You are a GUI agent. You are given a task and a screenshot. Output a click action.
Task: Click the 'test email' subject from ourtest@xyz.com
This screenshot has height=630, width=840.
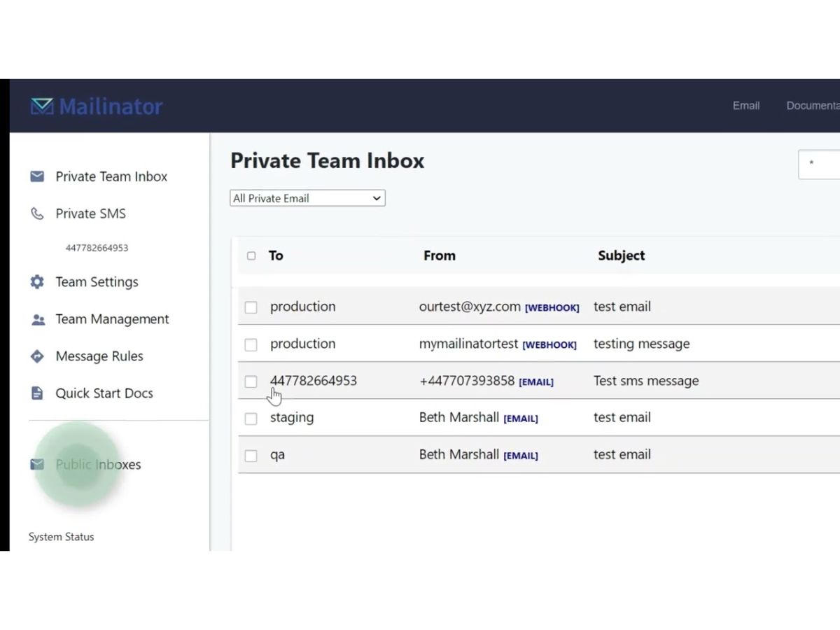(622, 307)
